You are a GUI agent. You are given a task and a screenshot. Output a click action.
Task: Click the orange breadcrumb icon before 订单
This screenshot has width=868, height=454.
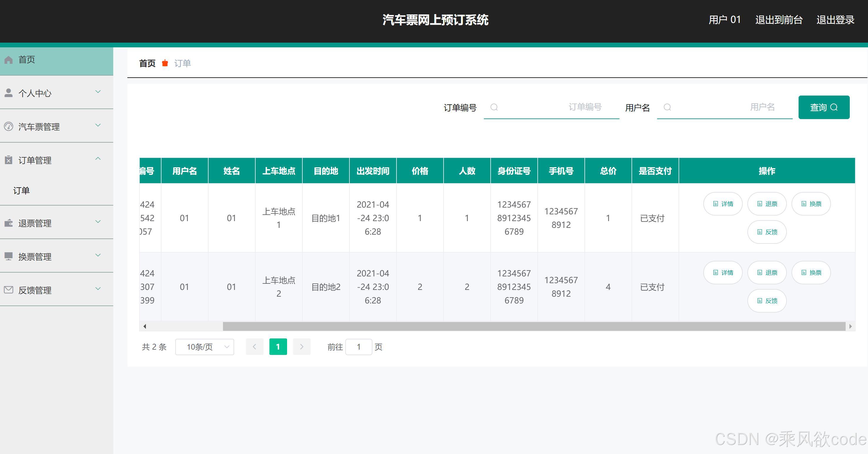click(x=165, y=63)
